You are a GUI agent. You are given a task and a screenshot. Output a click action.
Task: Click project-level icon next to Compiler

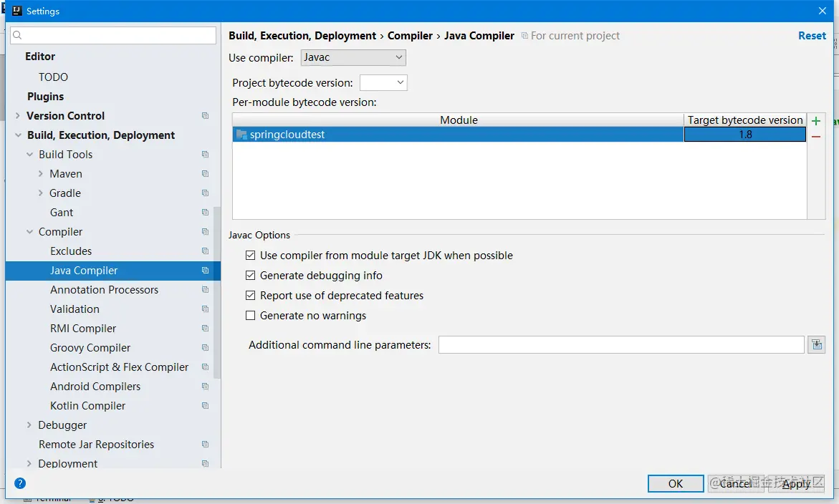205,231
